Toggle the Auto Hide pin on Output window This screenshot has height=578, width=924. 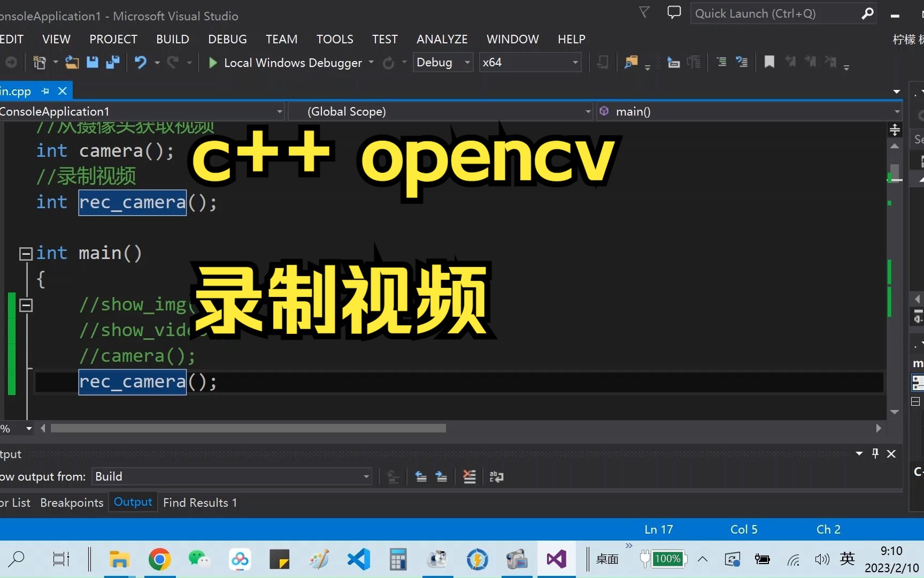[x=875, y=453]
